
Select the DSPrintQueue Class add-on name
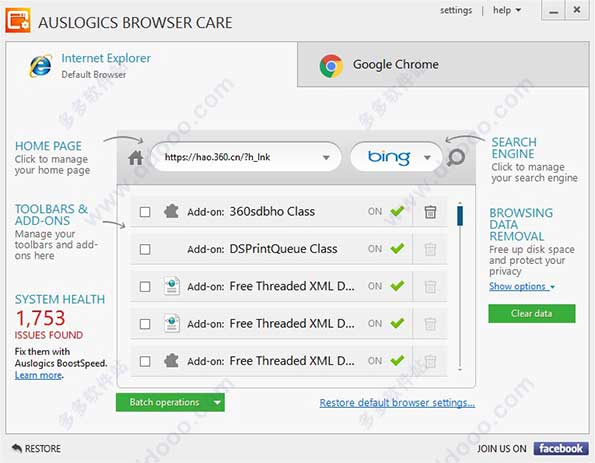coord(283,249)
